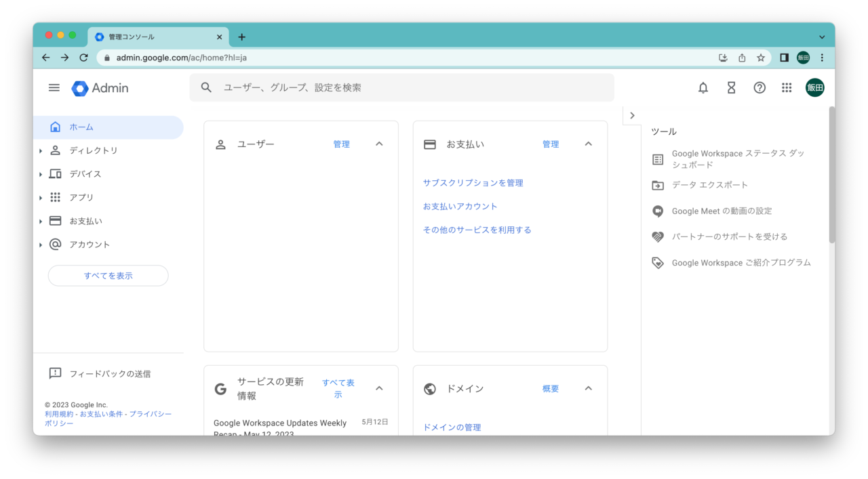Open the サブスクリプションを管理 link

pos(473,183)
